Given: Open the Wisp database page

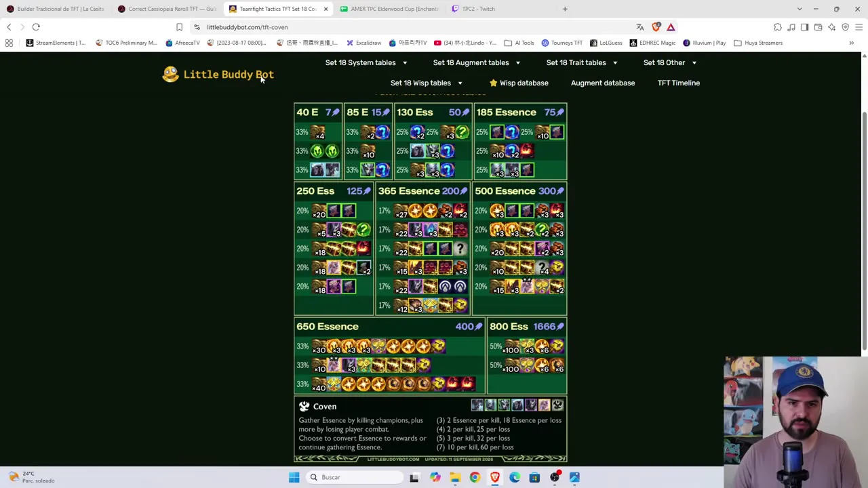Looking at the screenshot, I should pos(524,83).
